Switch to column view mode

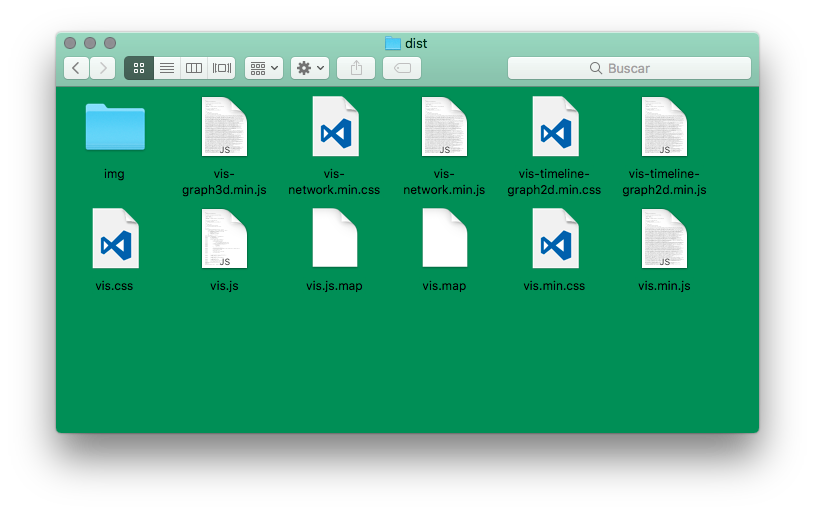(194, 68)
